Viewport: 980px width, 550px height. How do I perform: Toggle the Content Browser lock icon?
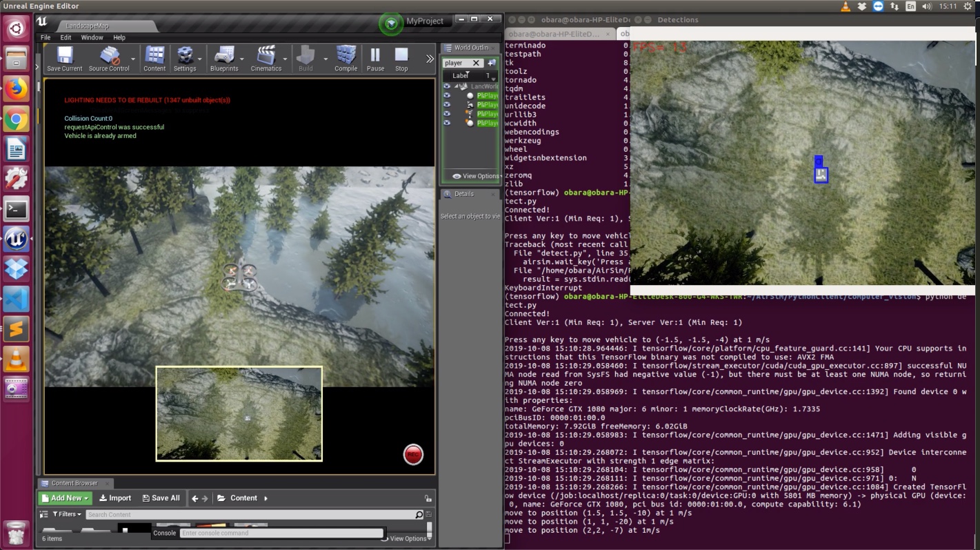(x=428, y=498)
